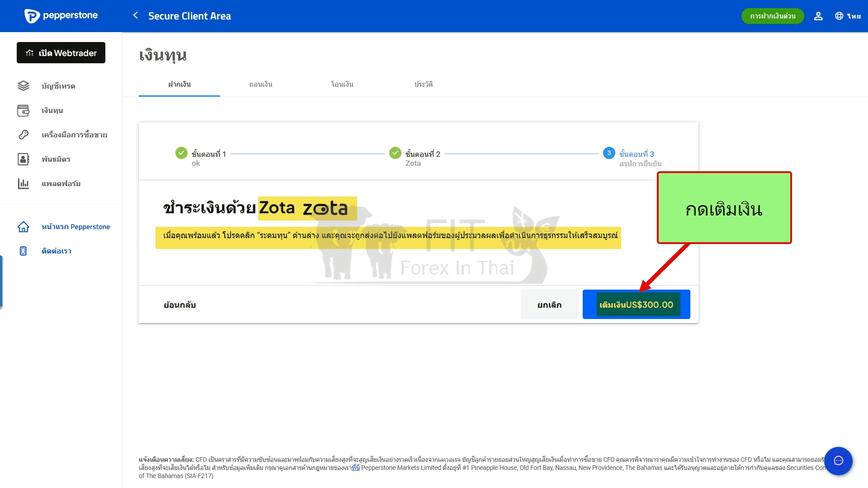868x488 pixels.
Task: Open เครื่องมือการซื้อขาย wrench icon
Action: [24, 135]
